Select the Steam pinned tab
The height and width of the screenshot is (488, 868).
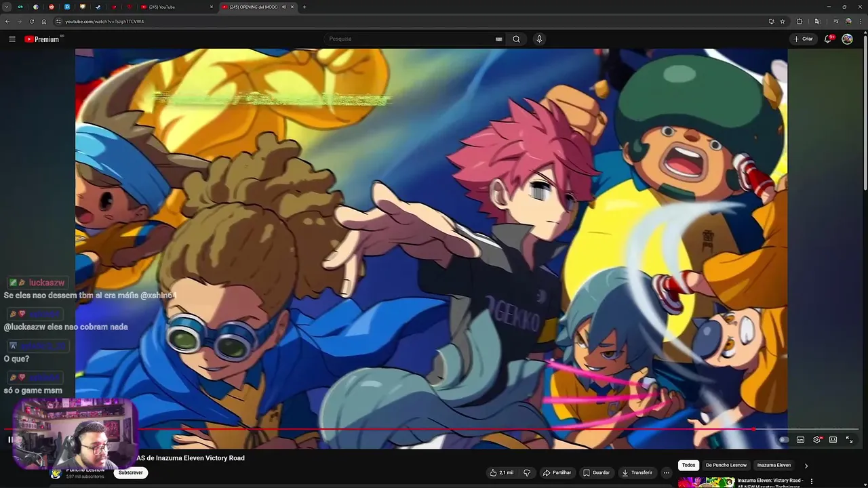pyautogui.click(x=98, y=7)
